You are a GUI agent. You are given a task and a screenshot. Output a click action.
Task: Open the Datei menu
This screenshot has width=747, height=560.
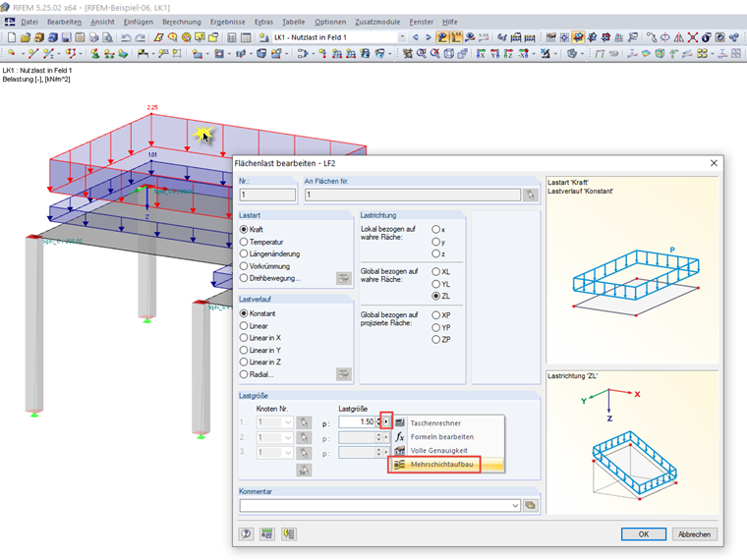(29, 22)
